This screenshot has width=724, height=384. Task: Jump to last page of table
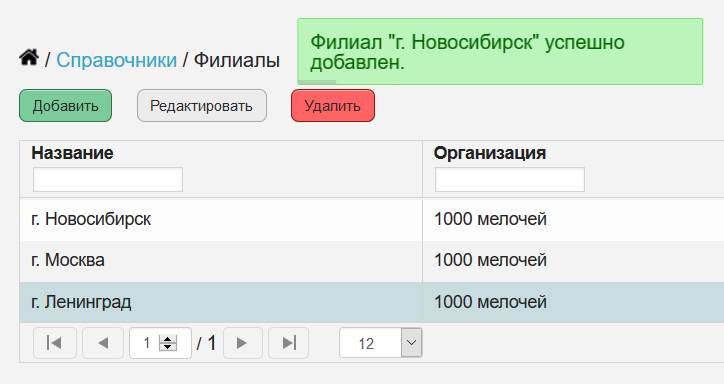tap(289, 343)
